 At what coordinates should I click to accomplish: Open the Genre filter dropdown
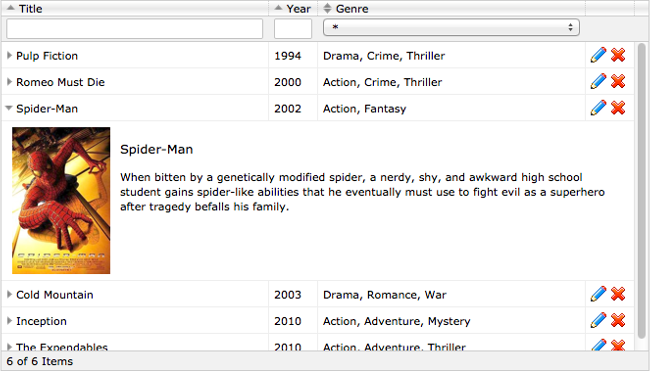tap(451, 28)
